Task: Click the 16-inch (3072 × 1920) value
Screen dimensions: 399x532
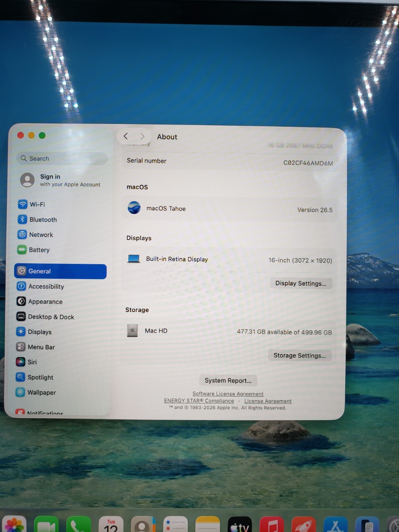Action: [300, 260]
